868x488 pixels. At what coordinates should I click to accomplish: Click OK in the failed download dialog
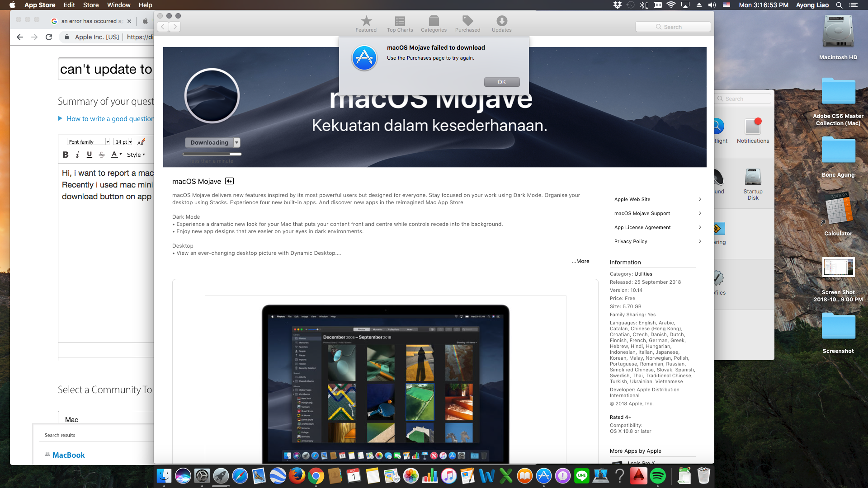(501, 82)
